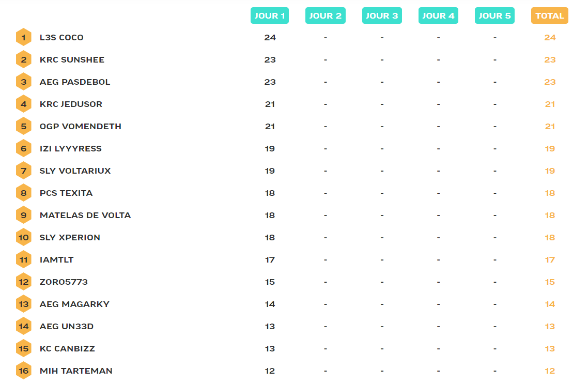This screenshot has width=588, height=384.
Task: Click the dash under JOUR 2 for AEG PASDEBOL
Action: [x=326, y=82]
